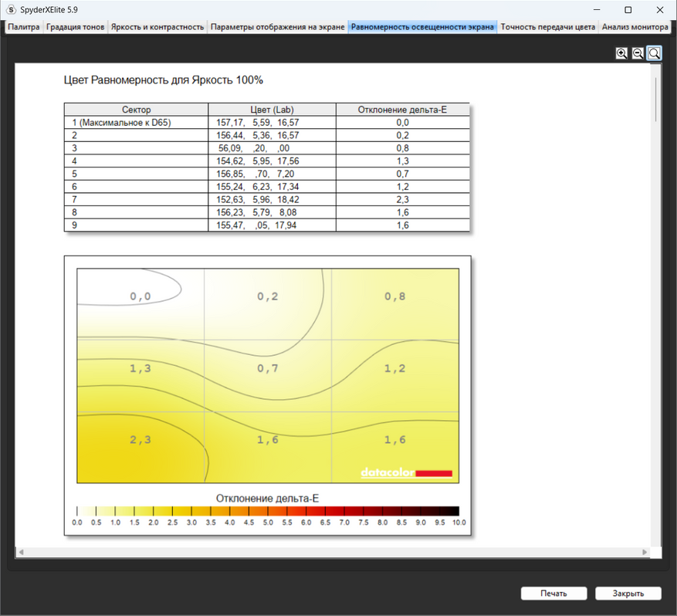Screen dimensions: 677x616
Task: Switch to Градация тонов tab
Action: (x=75, y=27)
